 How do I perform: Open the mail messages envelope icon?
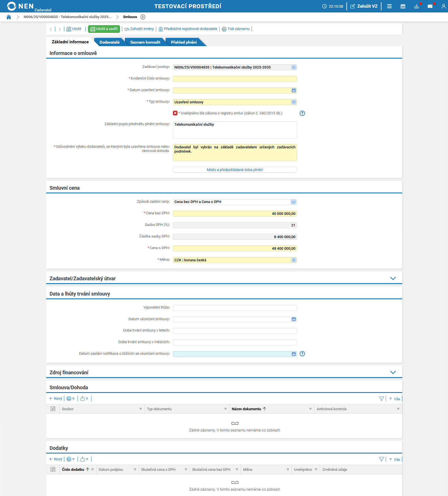430,6
